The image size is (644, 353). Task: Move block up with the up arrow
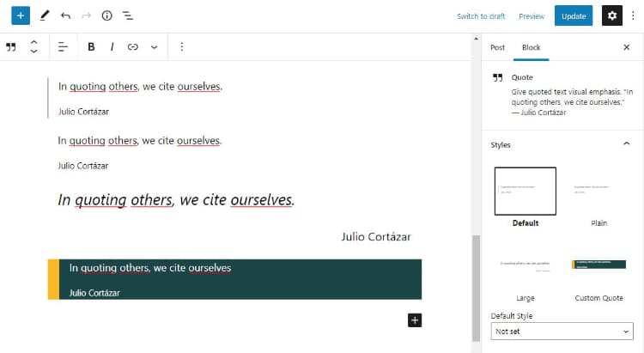pos(33,42)
